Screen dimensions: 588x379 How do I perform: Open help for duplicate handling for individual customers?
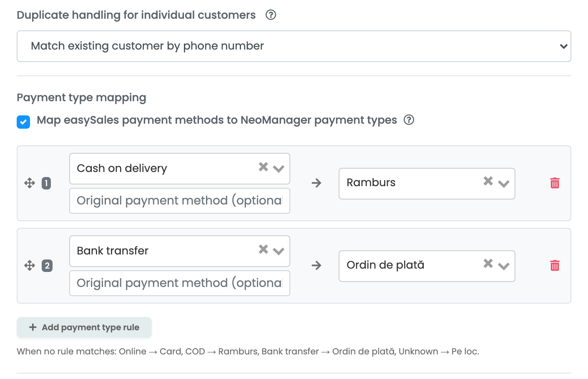pyautogui.click(x=271, y=15)
